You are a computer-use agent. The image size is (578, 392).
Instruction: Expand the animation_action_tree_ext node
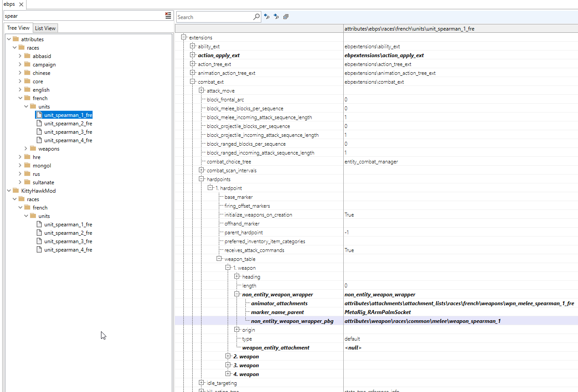pyautogui.click(x=193, y=73)
